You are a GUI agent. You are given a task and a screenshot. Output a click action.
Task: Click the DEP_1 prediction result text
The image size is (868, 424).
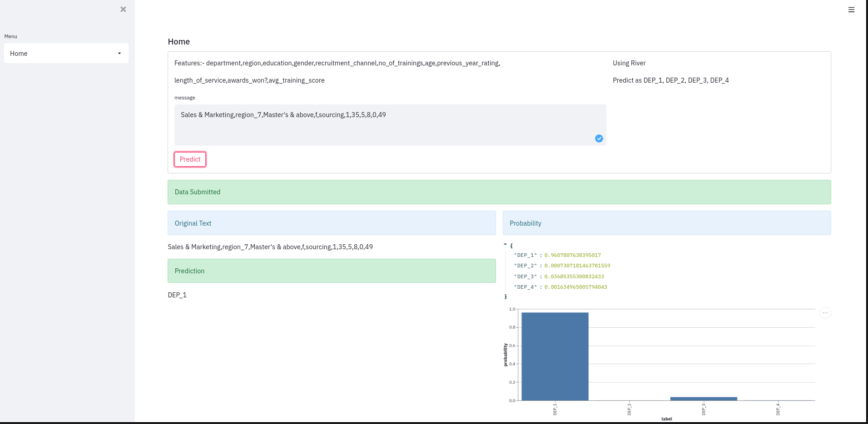point(177,295)
